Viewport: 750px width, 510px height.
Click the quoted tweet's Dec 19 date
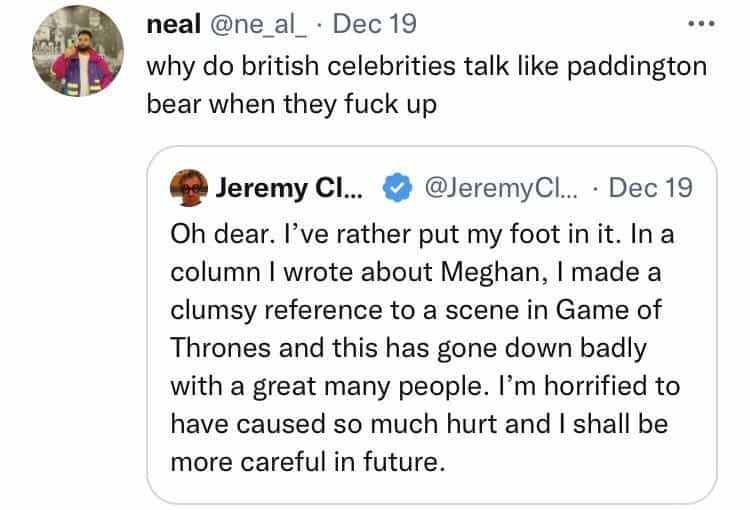click(x=650, y=188)
